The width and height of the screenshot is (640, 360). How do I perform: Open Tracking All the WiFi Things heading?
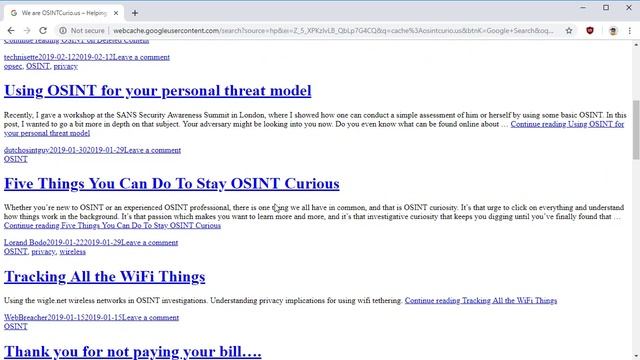(104, 277)
